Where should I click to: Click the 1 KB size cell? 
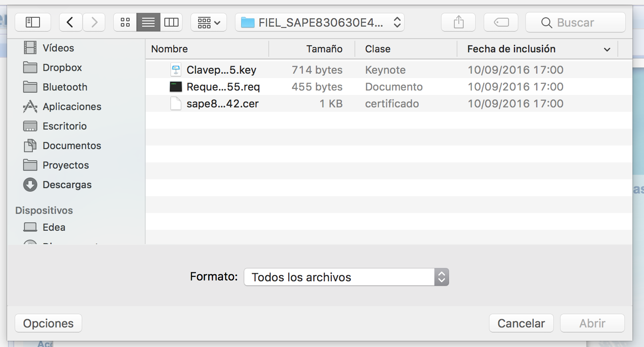[x=331, y=103]
